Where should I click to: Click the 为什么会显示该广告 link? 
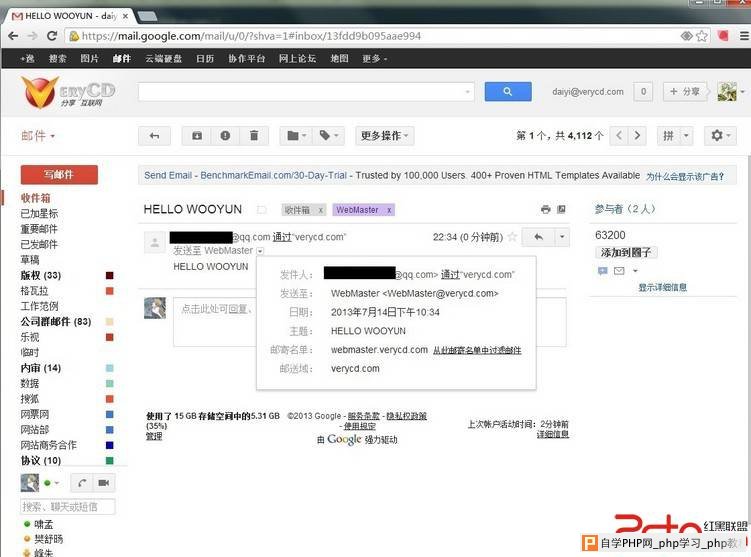point(685,176)
